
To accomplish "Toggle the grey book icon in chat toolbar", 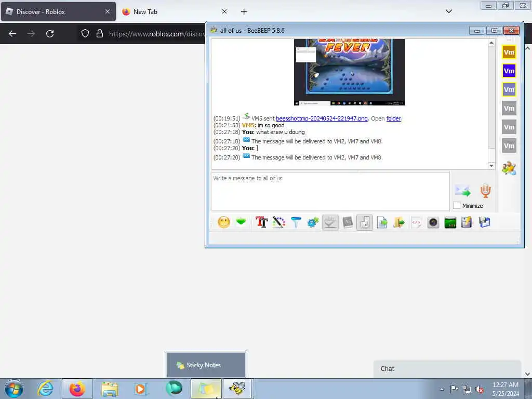I will pyautogui.click(x=348, y=222).
